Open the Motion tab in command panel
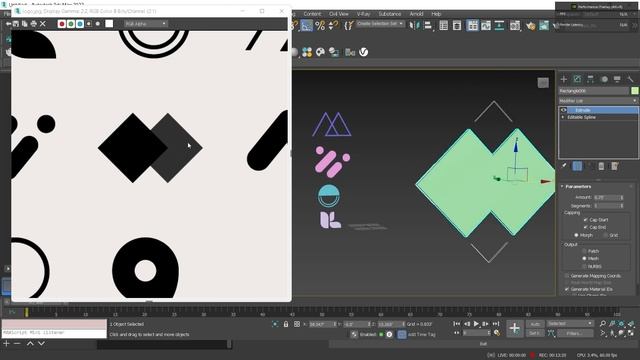This screenshot has height=360, width=640. click(604, 79)
